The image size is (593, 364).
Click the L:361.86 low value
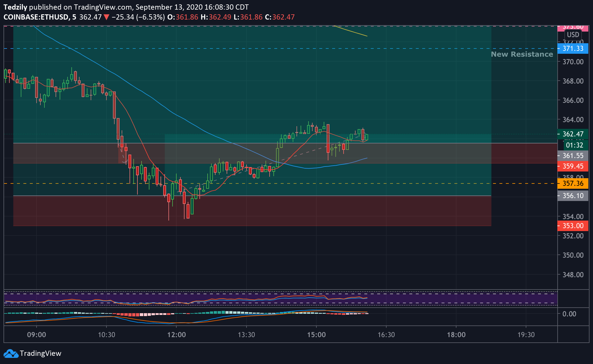coord(248,17)
